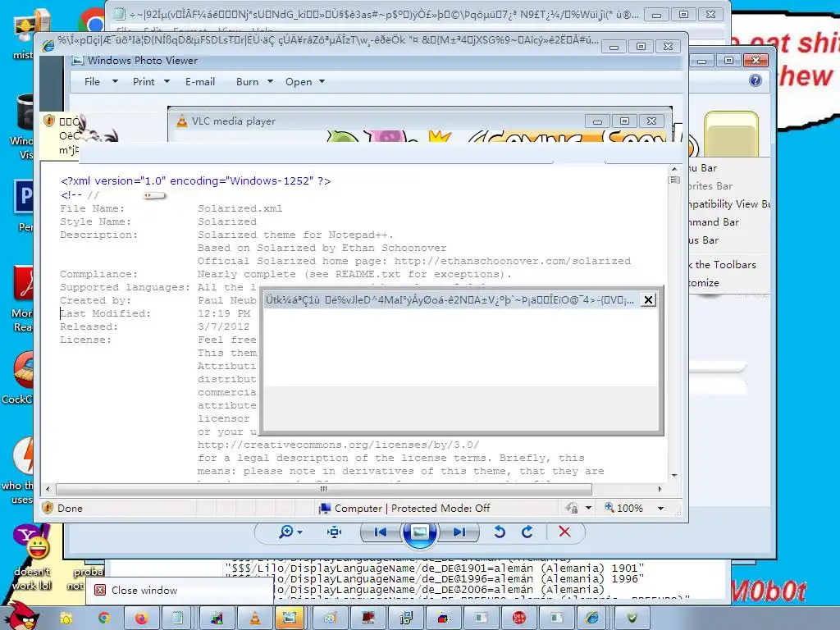Switch to Photo Viewer taskbar button
The height and width of the screenshot is (630, 840).
pyautogui.click(x=290, y=619)
